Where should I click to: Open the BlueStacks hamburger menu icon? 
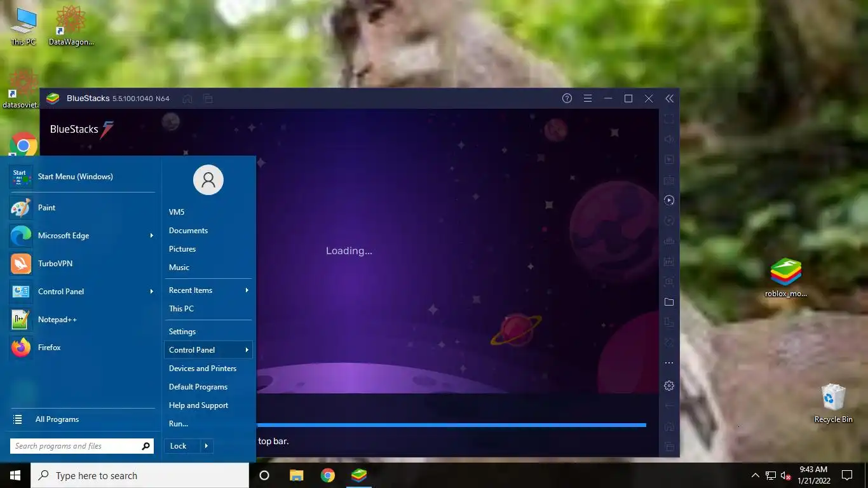click(588, 98)
